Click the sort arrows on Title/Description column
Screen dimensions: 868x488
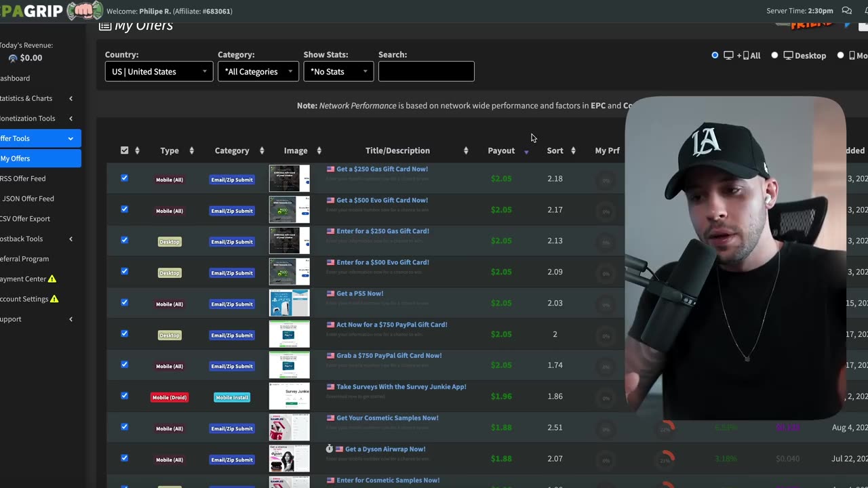[466, 150]
